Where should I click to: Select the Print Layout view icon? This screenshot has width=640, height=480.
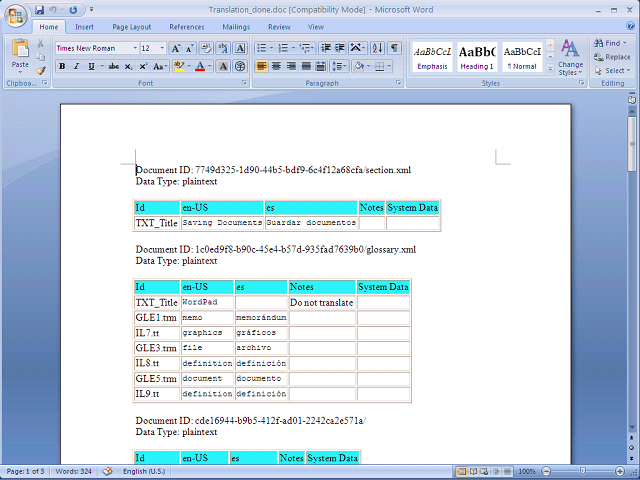[x=462, y=472]
